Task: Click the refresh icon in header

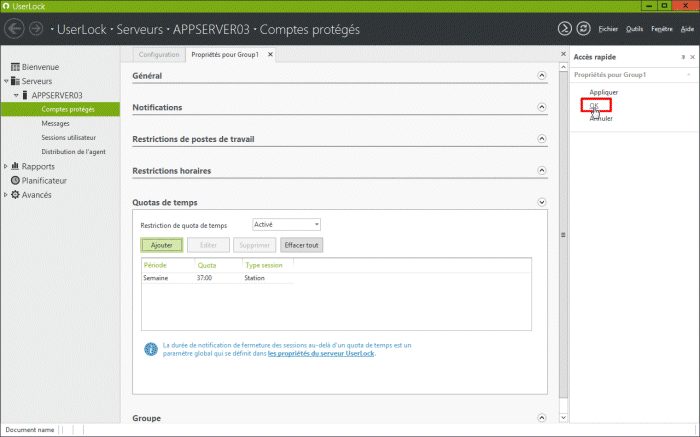Action: pos(583,29)
